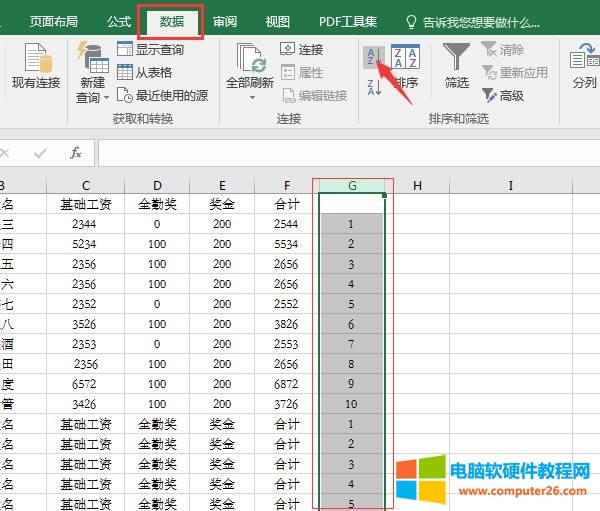
Task: Click From Table (从表格) button
Action: 144,72
